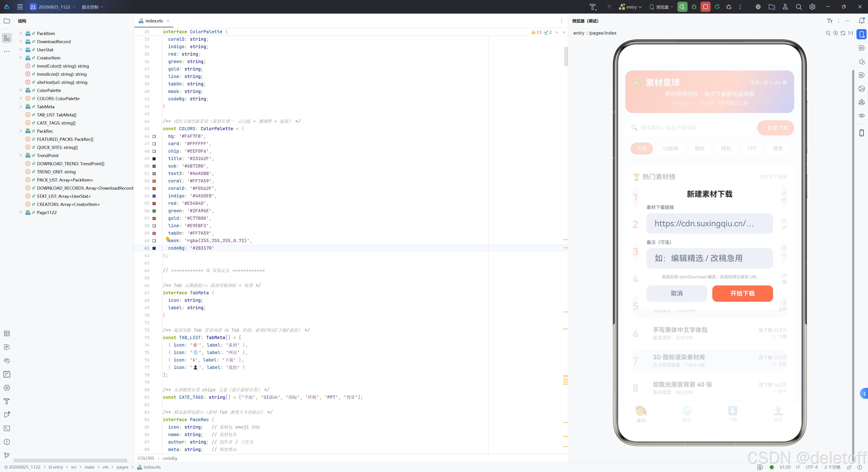Open the build hammer menu in top toolbar
Image resolution: width=868 pixels, height=472 pixels.
[x=593, y=7]
